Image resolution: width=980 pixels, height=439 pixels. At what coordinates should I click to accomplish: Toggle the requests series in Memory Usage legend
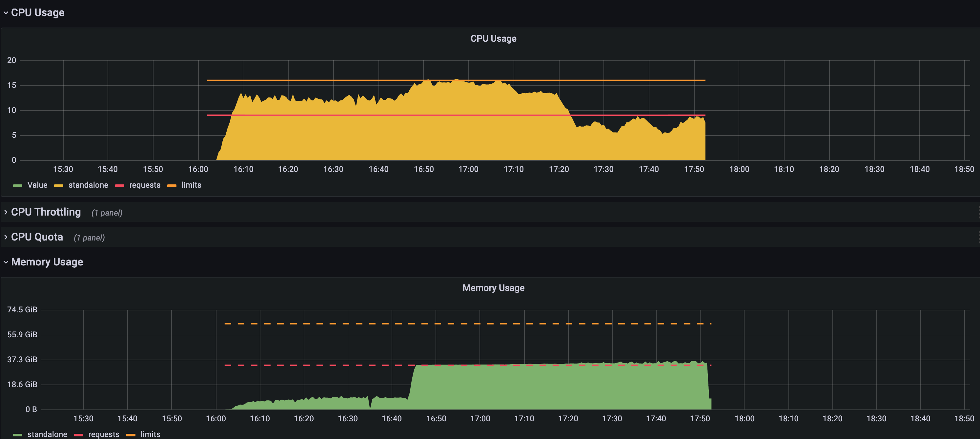tap(104, 434)
